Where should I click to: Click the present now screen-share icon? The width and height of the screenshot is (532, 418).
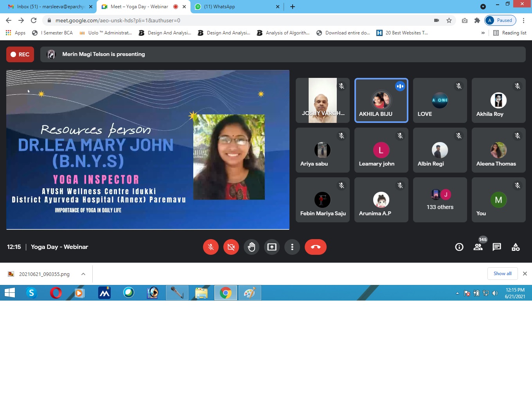272,247
